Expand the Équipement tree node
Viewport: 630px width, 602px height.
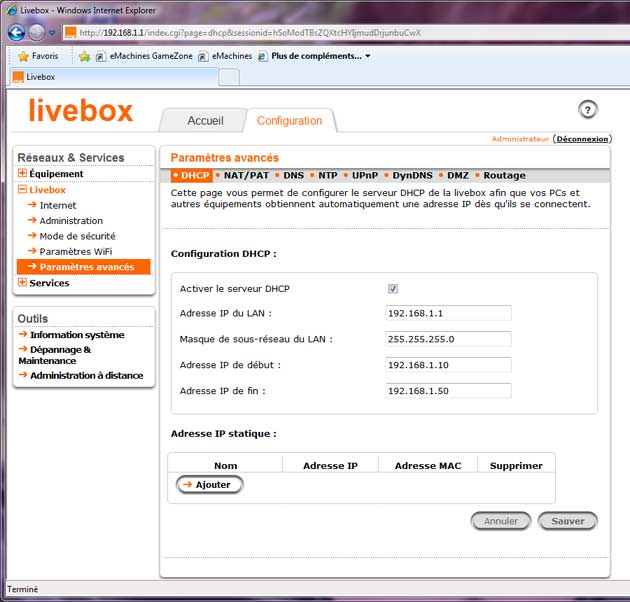[x=22, y=173]
